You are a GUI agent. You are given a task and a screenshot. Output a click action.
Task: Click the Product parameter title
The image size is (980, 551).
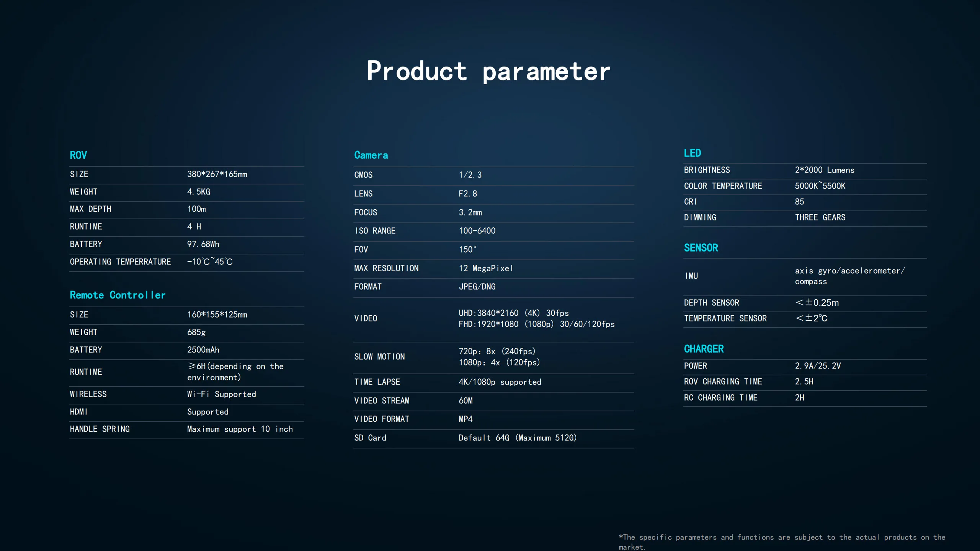pyautogui.click(x=488, y=71)
